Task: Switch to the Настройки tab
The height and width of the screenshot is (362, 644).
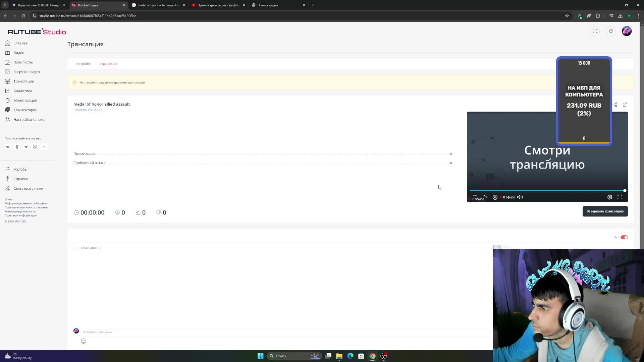Action: (x=83, y=64)
